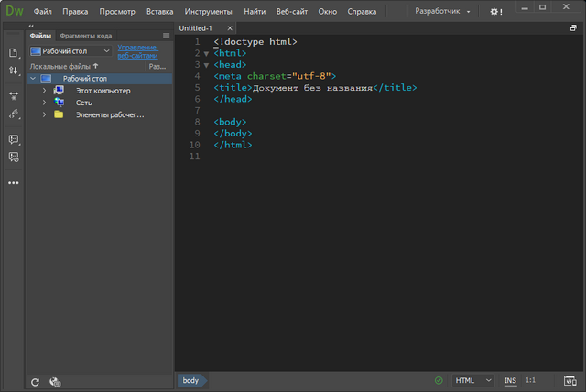Open the HTML document type dropdown
The image size is (586, 392).
click(x=474, y=380)
